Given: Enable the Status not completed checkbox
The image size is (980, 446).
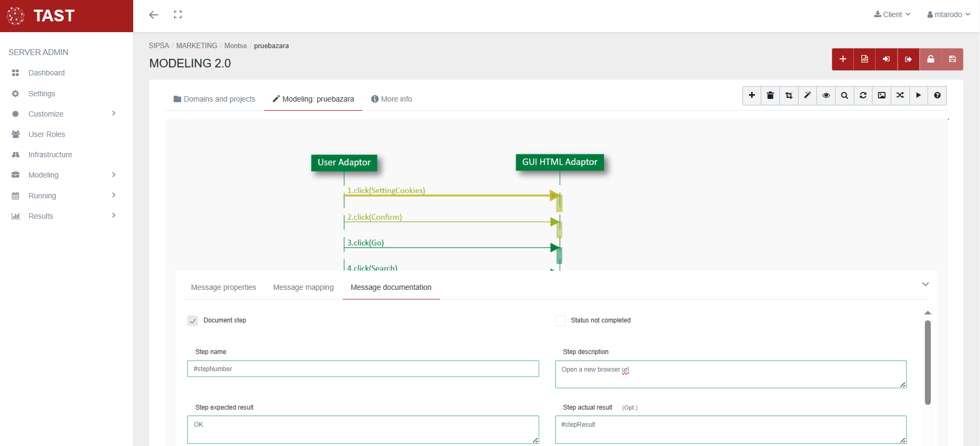Looking at the screenshot, I should pos(561,321).
